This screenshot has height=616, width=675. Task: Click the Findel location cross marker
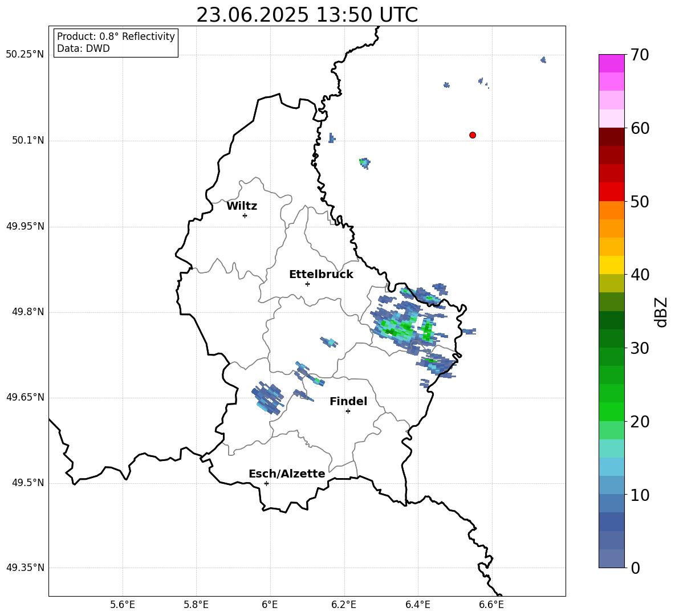click(348, 411)
